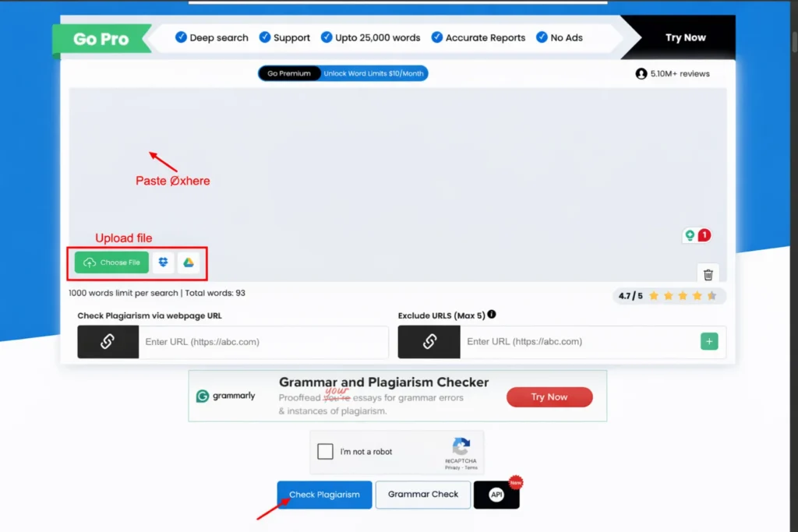Click the trash icon to clear text

coord(708,274)
